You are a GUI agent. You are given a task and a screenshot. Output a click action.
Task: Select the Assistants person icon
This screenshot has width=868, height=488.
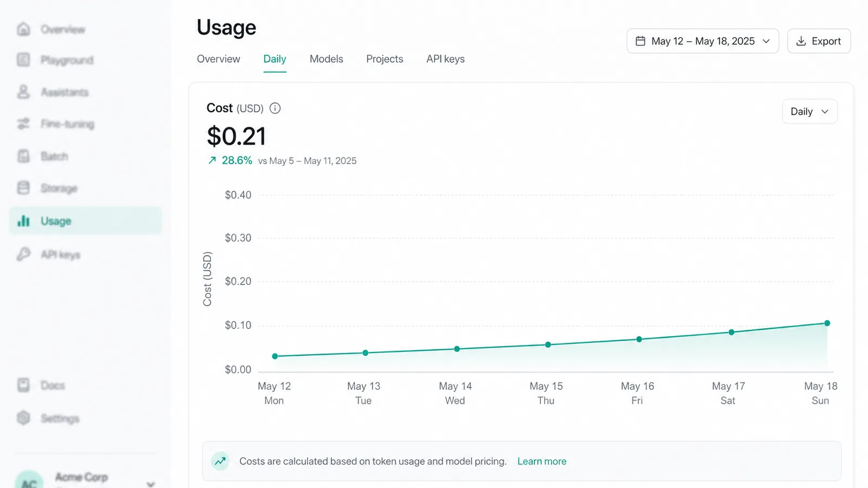click(x=23, y=92)
